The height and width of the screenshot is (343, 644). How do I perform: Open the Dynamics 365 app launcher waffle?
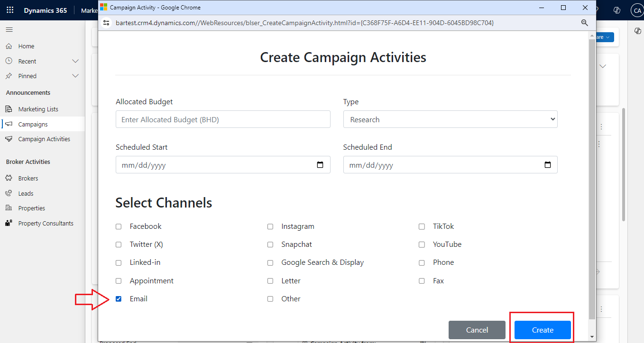(10, 10)
